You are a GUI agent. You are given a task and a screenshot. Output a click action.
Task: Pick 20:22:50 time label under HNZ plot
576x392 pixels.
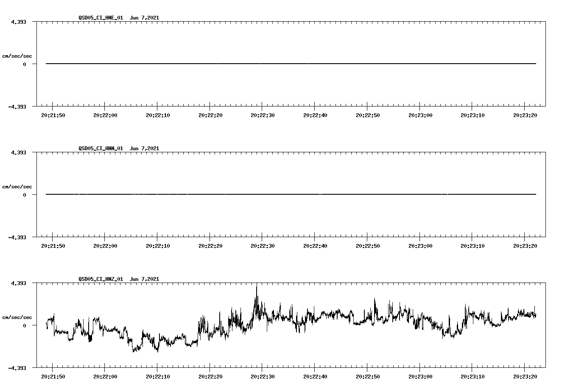(x=368, y=376)
